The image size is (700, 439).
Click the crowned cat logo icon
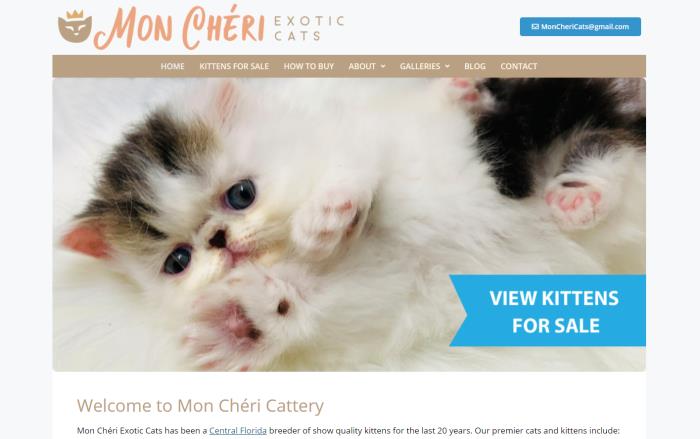[x=75, y=27]
